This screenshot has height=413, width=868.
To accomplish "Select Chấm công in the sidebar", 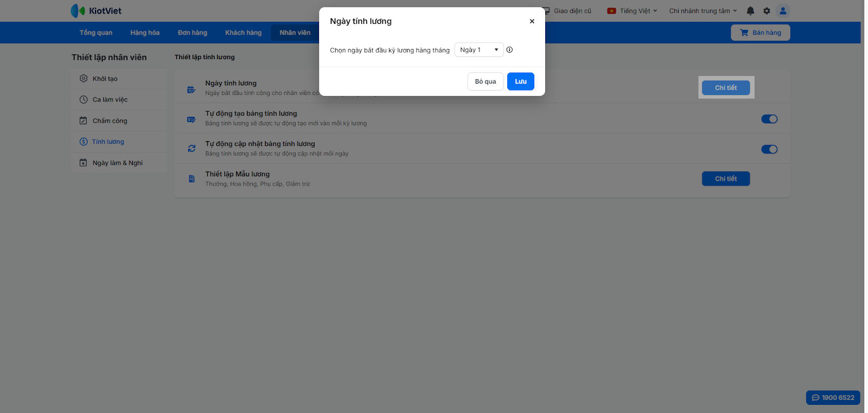I will click(x=119, y=120).
